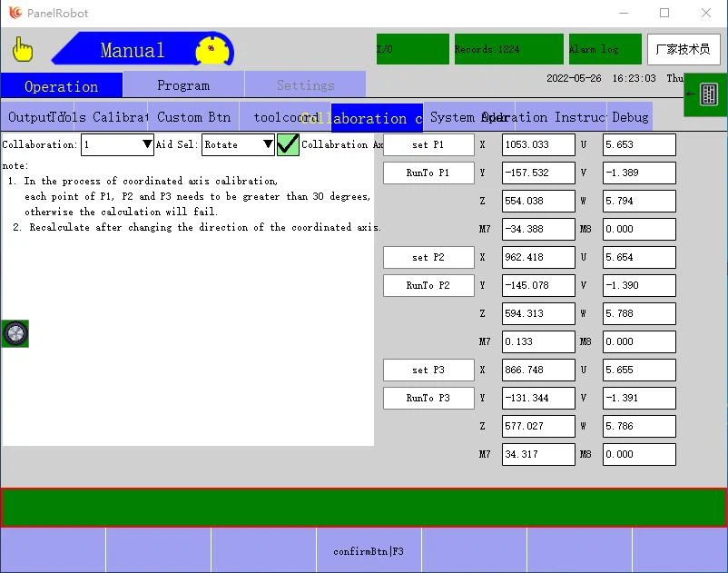Open the I/O status indicator

coord(412,49)
